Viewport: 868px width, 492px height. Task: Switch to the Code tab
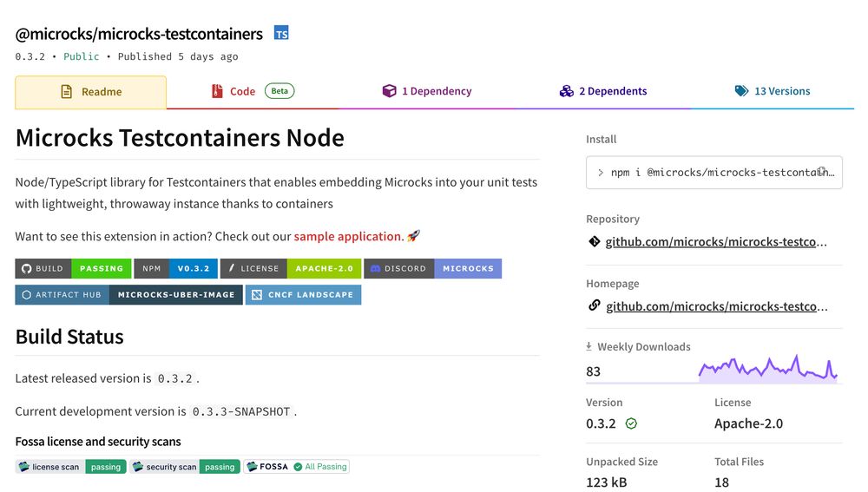[x=253, y=91]
